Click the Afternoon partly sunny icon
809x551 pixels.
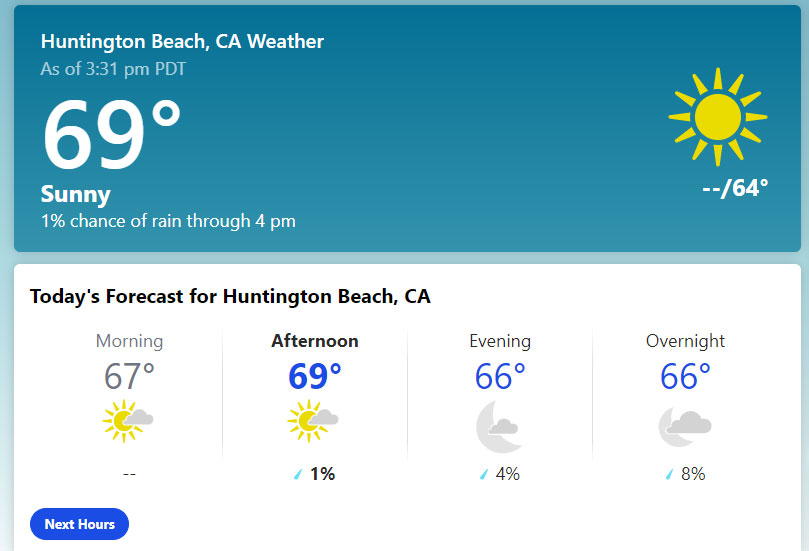[x=313, y=421]
